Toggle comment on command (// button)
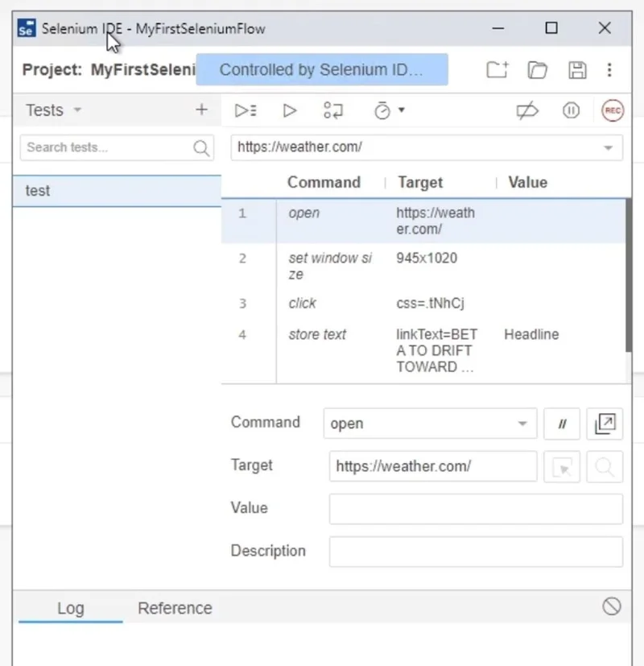Image resolution: width=644 pixels, height=666 pixels. 562,424
